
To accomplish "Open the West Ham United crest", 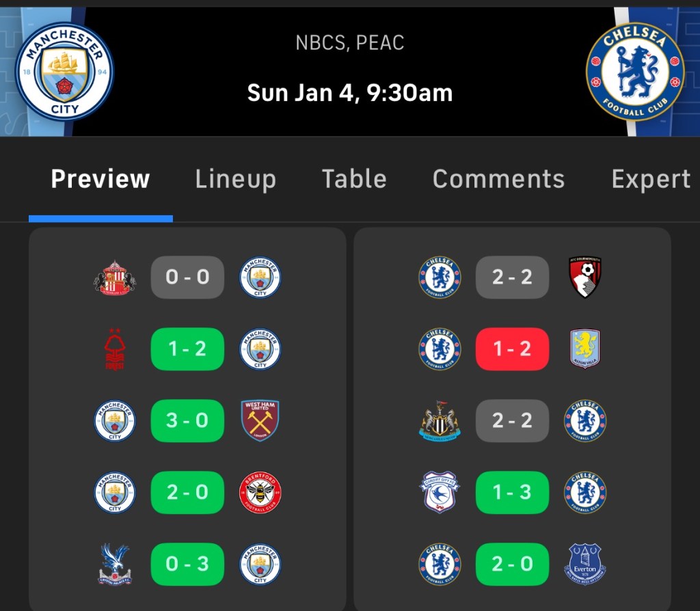I will 260,421.
